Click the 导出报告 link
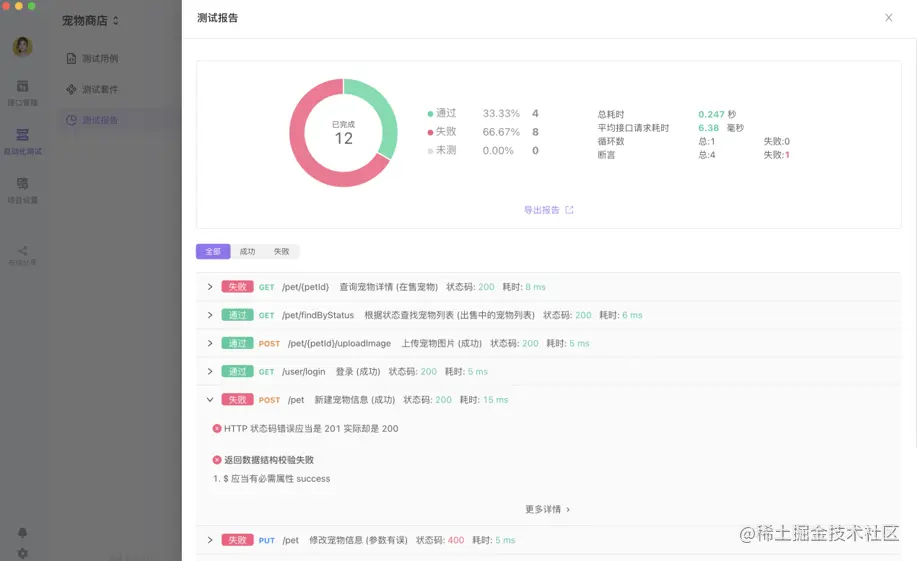This screenshot has height=561, width=917. point(542,210)
